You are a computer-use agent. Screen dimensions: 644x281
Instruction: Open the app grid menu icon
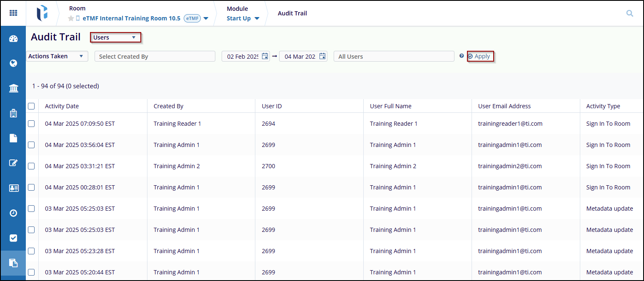(x=13, y=13)
